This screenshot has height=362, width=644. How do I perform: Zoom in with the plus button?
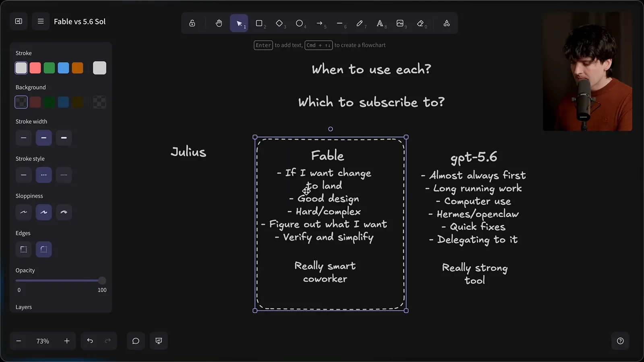[67, 341]
